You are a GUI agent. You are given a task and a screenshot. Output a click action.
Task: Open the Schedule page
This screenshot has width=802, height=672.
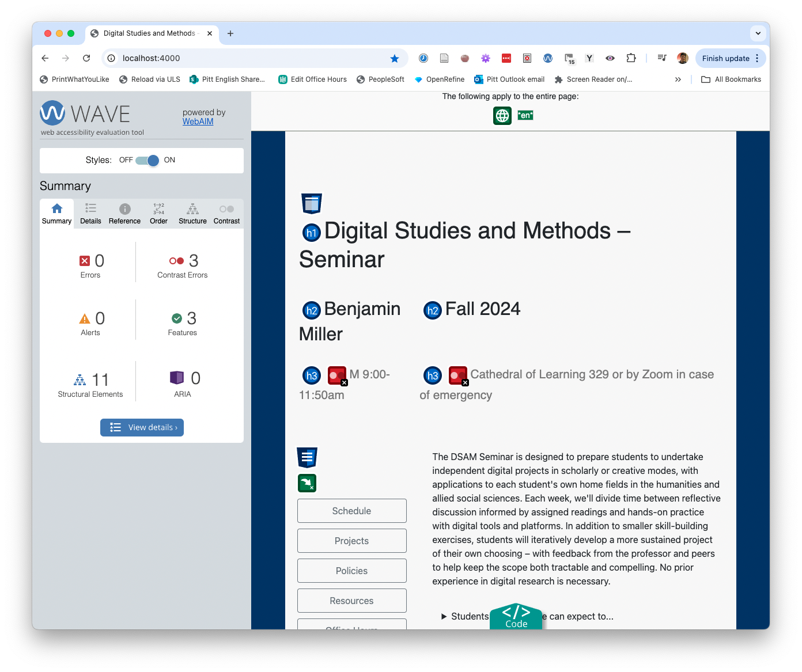pyautogui.click(x=351, y=511)
